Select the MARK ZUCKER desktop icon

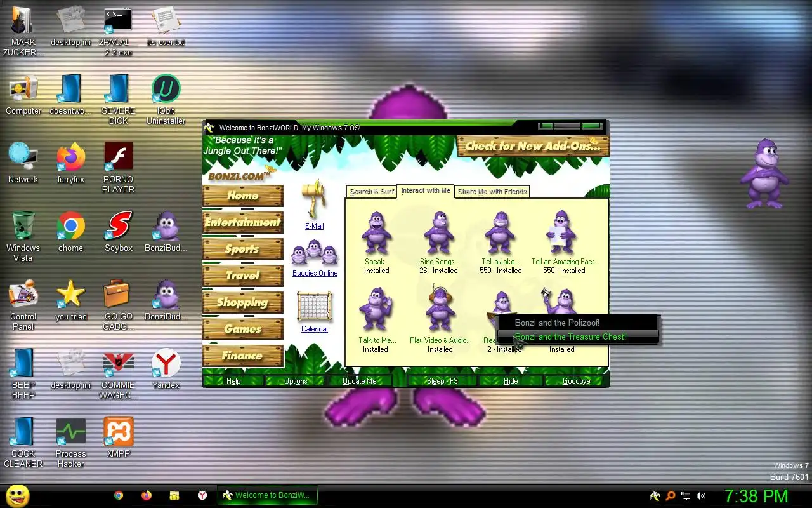(23, 21)
